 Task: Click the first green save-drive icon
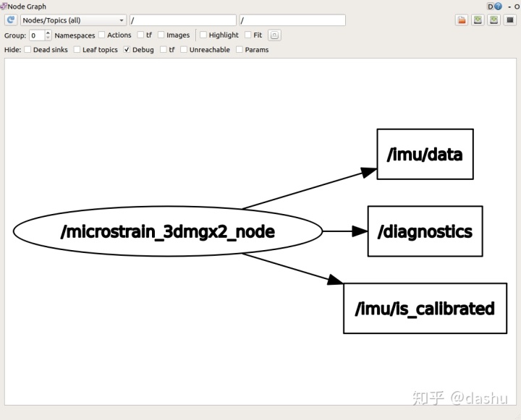[478, 20]
